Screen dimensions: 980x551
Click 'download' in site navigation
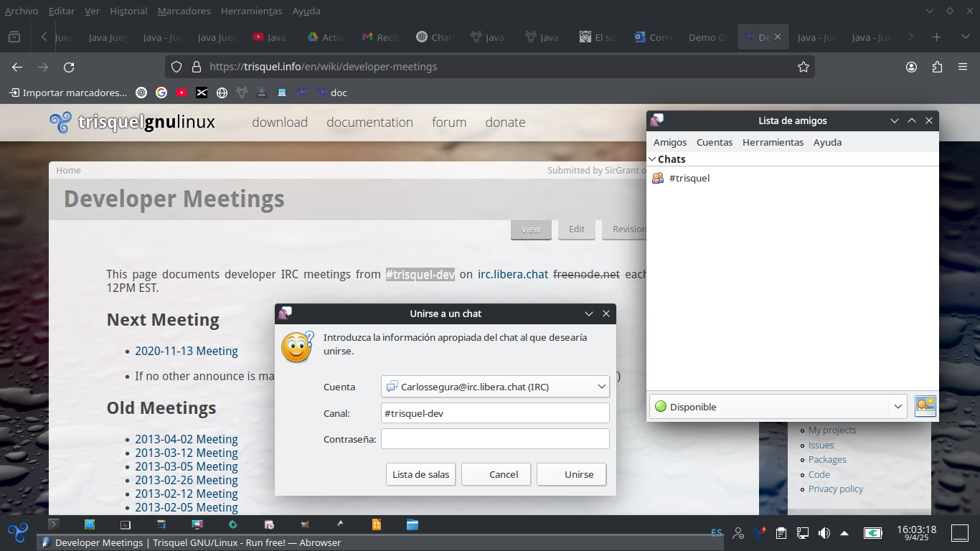[280, 122]
